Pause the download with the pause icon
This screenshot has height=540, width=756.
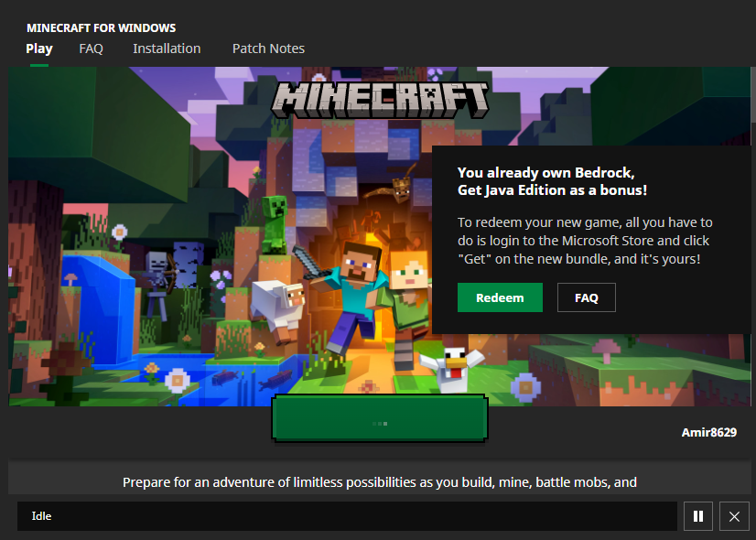coord(697,516)
